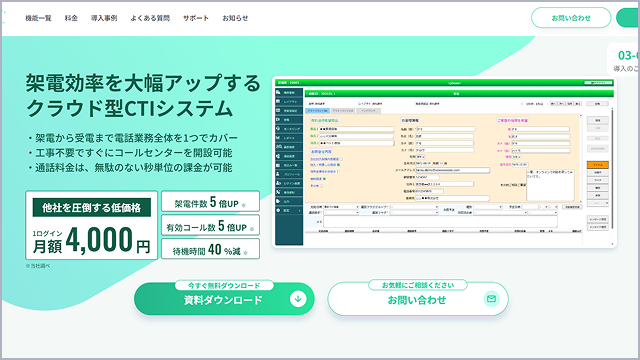Open 導入事例 in the top navigation
Screen dimensions: 640x360
click(x=104, y=18)
